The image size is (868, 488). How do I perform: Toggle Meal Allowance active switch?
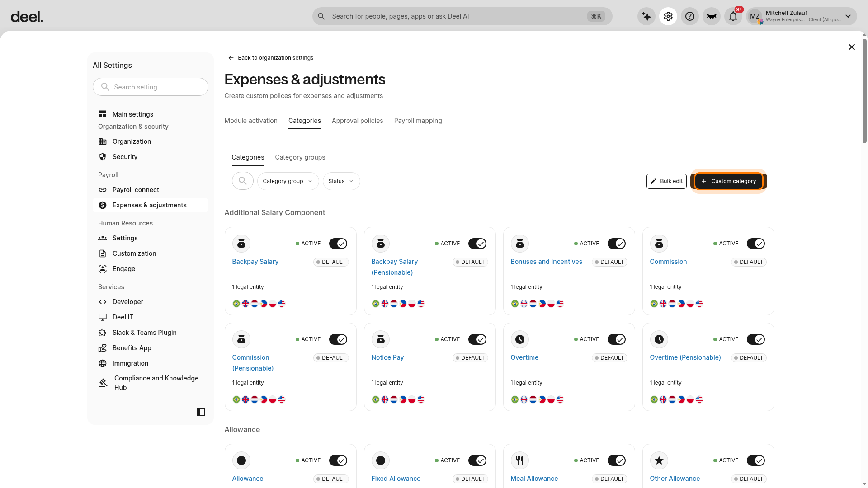point(617,460)
